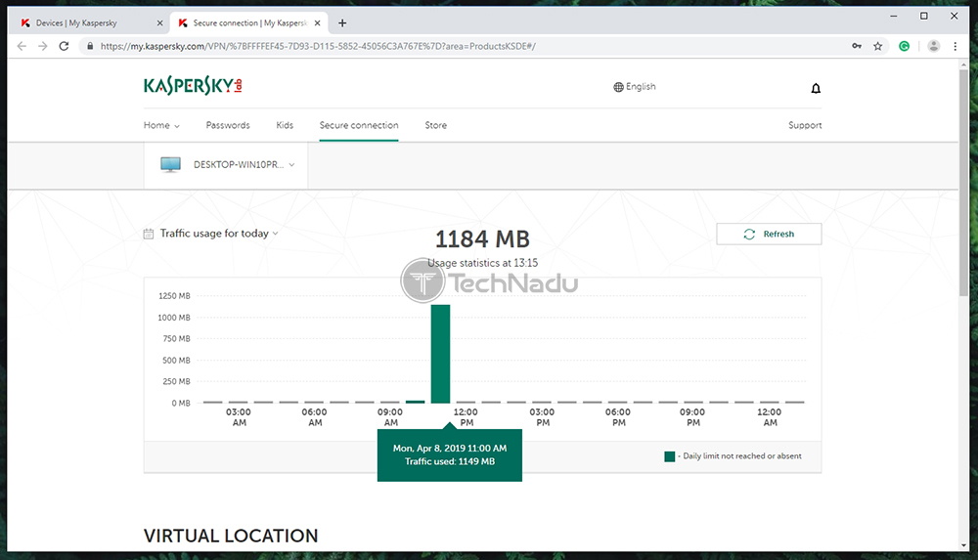Click the address bar URL

click(318, 46)
